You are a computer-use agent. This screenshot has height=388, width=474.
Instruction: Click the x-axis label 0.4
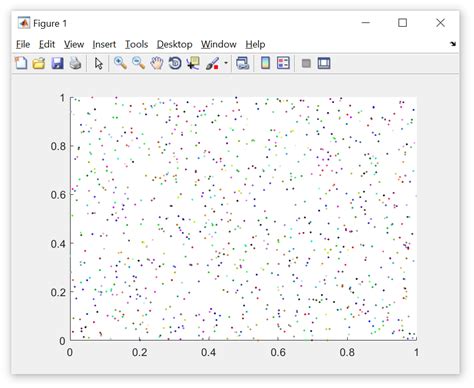click(208, 352)
